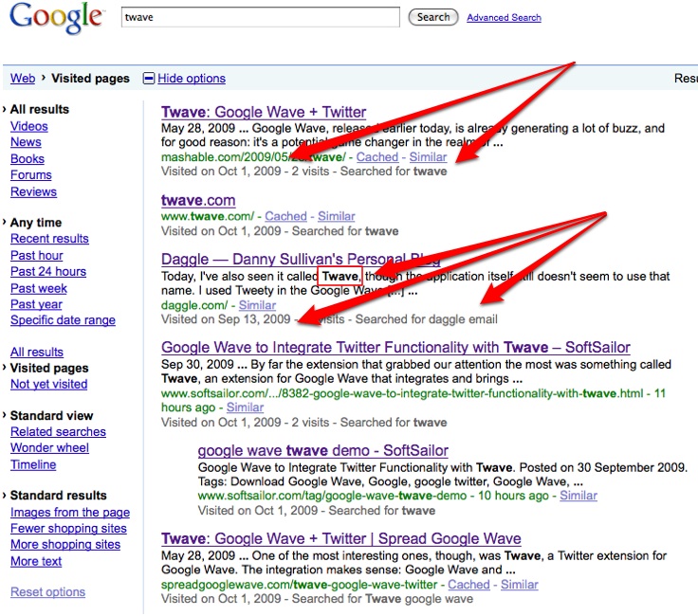Open Similar link for www.twave.com
The width and height of the screenshot is (698, 616).
[336, 216]
